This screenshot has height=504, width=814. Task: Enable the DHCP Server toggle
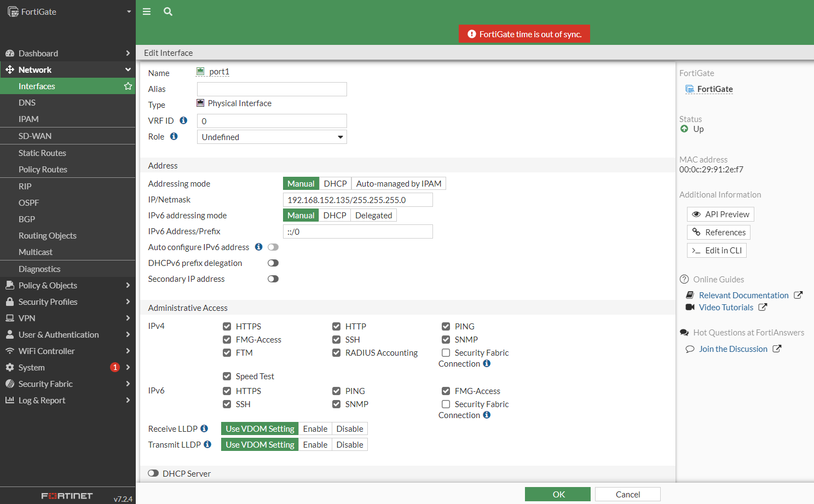[x=153, y=473]
